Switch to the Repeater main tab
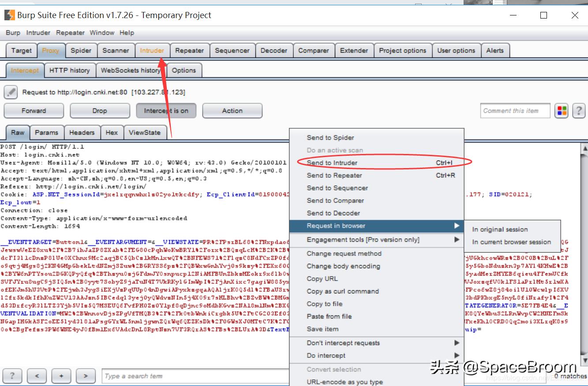 pyautogui.click(x=190, y=50)
